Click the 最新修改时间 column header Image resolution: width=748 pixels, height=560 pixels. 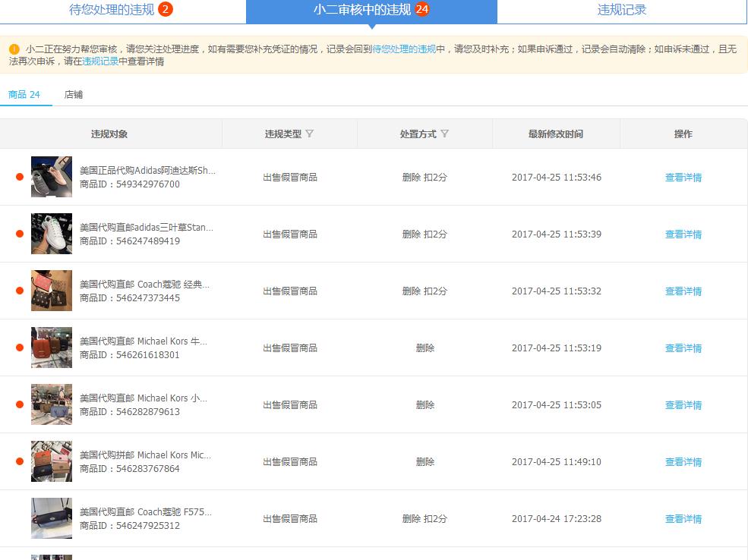(x=556, y=134)
